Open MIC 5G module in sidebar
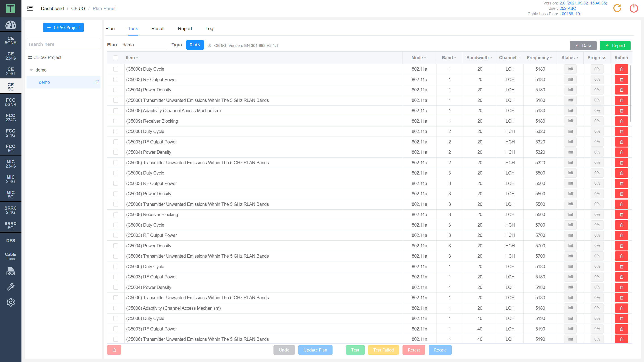This screenshot has height=362, width=644. pos(11,195)
